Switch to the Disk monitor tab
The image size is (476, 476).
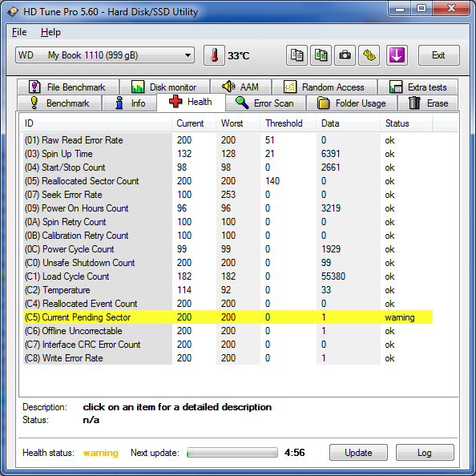164,87
